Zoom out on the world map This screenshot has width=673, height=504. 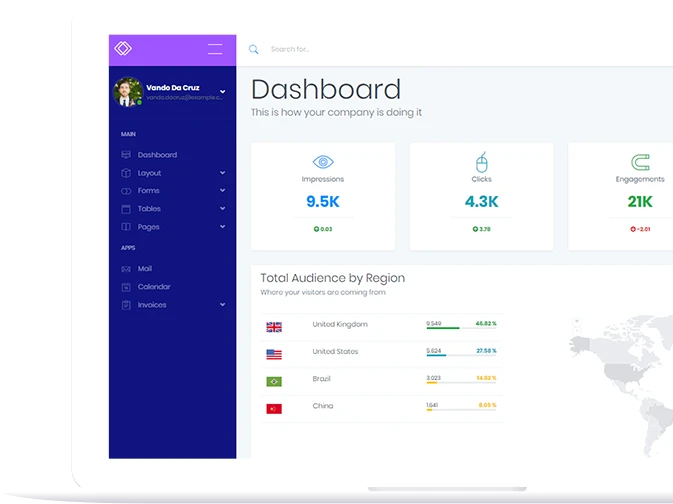[577, 331]
